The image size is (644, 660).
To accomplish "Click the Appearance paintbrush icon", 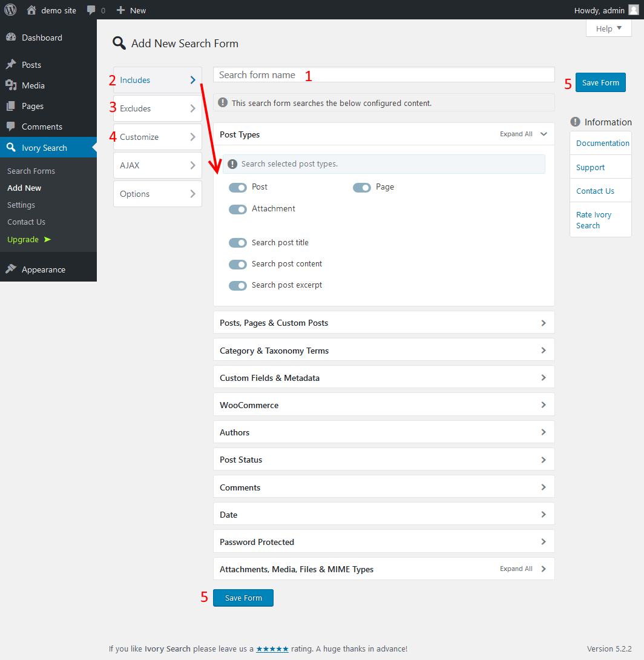I will click(11, 269).
